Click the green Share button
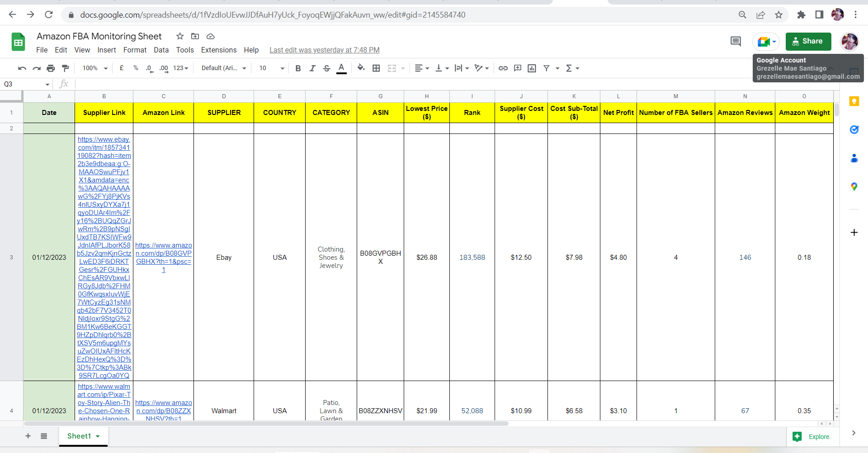 point(808,41)
